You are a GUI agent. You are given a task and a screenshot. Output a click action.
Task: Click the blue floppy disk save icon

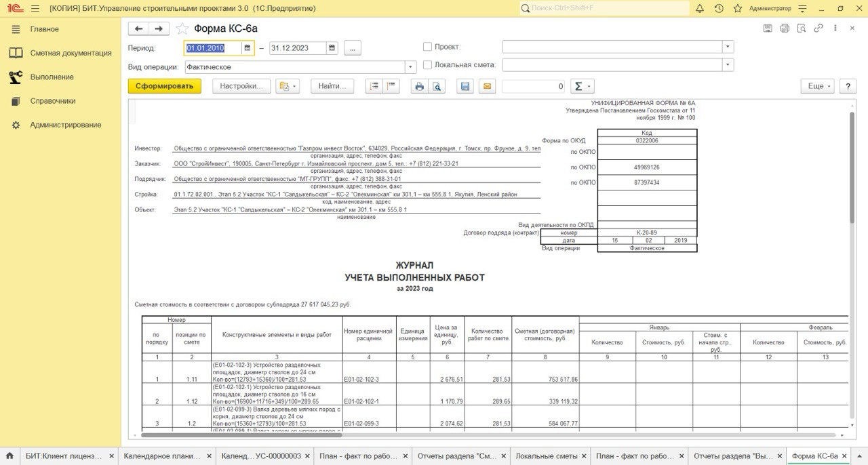(465, 86)
